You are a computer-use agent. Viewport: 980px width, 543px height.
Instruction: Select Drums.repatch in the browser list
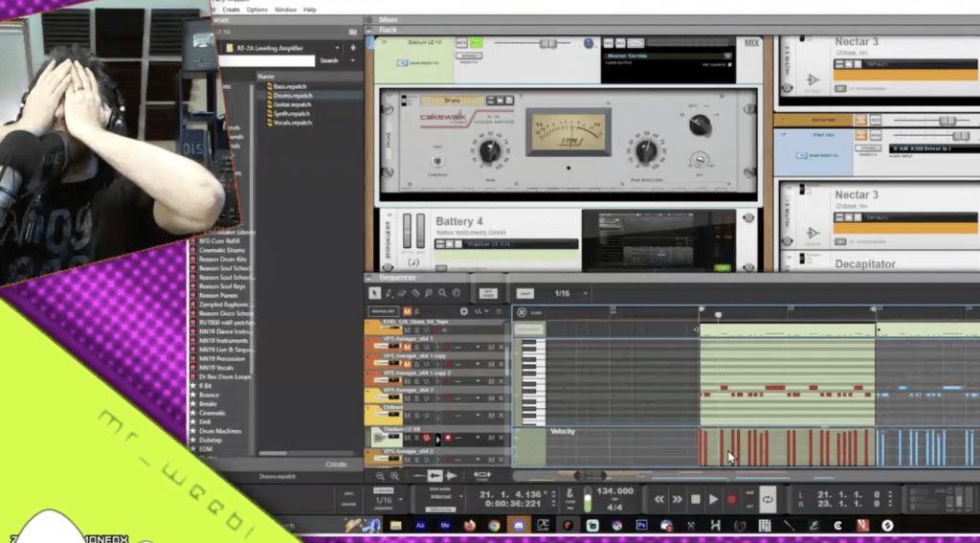point(293,96)
